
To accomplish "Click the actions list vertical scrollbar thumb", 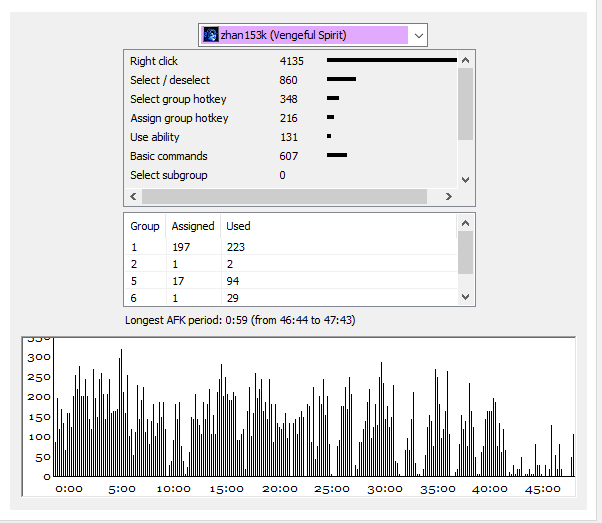I will [x=465, y=104].
